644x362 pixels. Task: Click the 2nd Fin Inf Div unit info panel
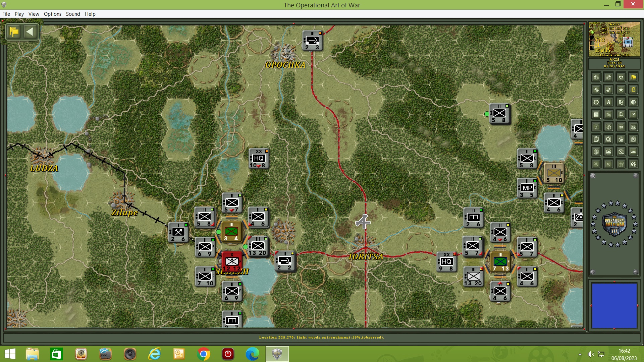coord(614,40)
